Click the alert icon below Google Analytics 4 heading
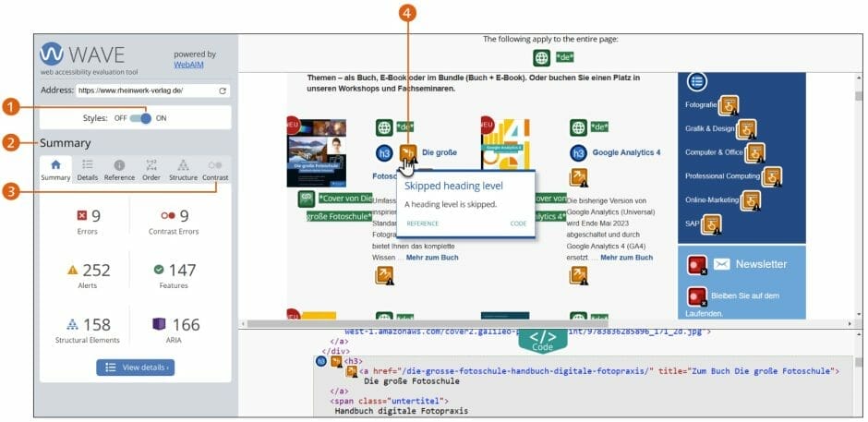The height and width of the screenshot is (422, 868). click(578, 178)
